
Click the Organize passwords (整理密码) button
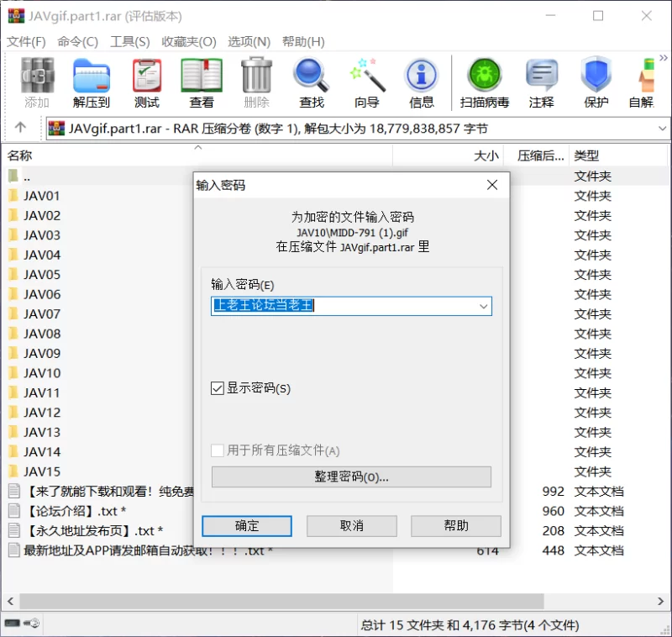[351, 476]
